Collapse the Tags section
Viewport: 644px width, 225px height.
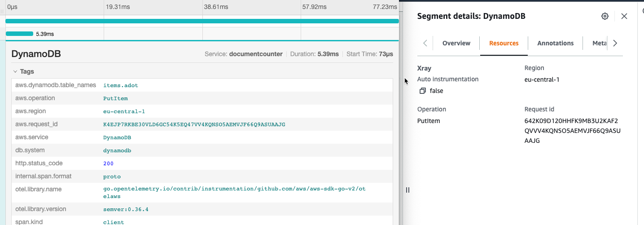pos(15,71)
